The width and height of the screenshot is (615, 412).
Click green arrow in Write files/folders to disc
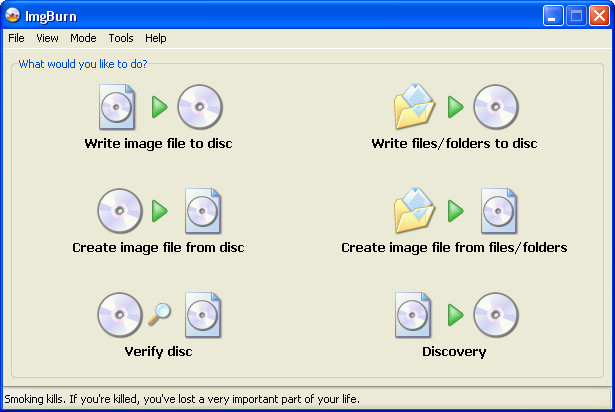pos(455,107)
